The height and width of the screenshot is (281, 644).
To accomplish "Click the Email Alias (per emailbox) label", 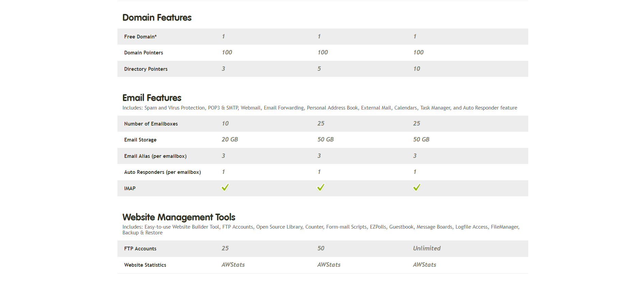I will pos(155,156).
